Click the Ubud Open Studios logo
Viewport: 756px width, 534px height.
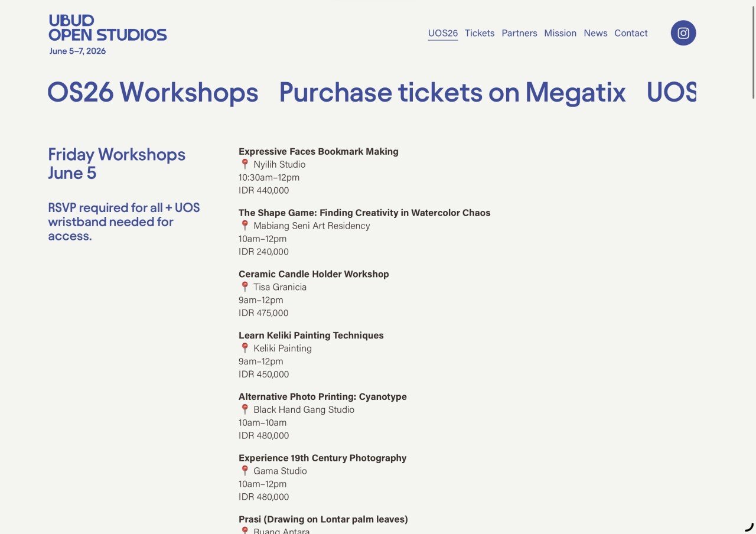(x=107, y=28)
